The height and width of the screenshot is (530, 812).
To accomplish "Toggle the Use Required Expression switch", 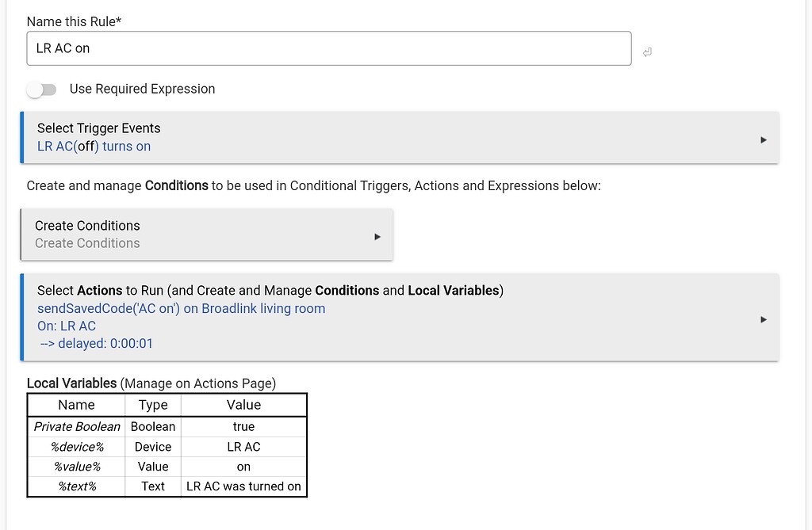I will click(x=41, y=90).
